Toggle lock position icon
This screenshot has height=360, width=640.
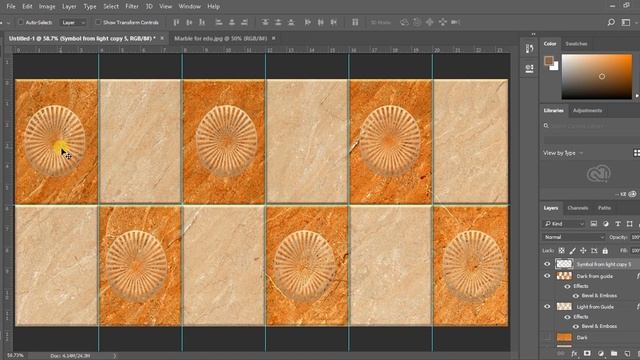[x=583, y=251]
